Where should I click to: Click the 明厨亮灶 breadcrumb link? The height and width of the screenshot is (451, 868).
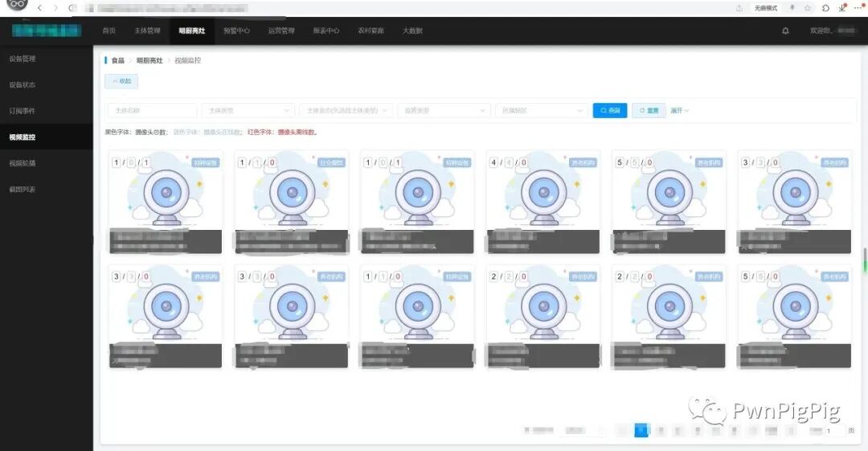point(149,60)
